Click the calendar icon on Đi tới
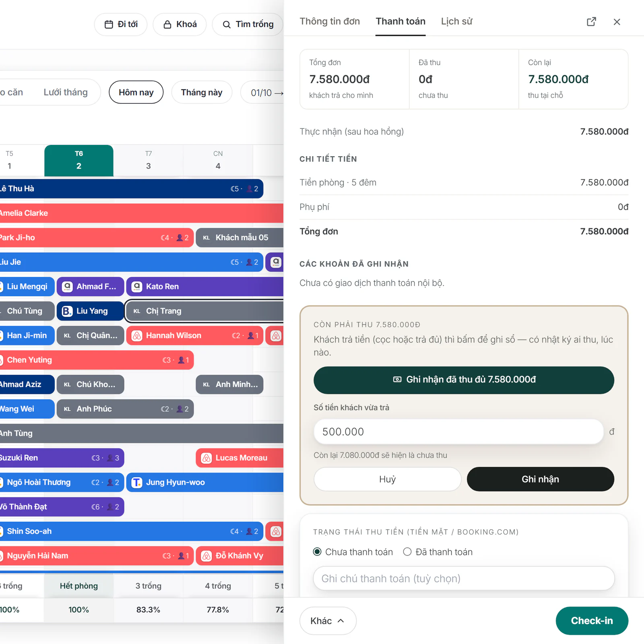Viewport: 644px width, 644px height. [x=109, y=25]
